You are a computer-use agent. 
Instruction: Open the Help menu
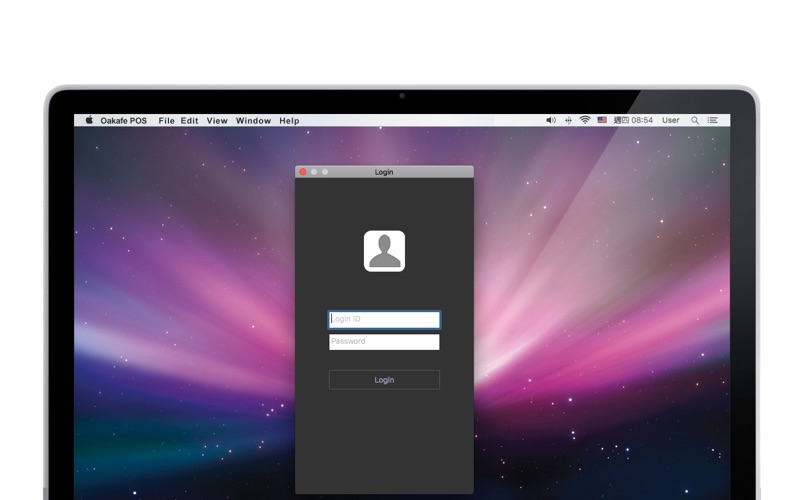tap(289, 120)
